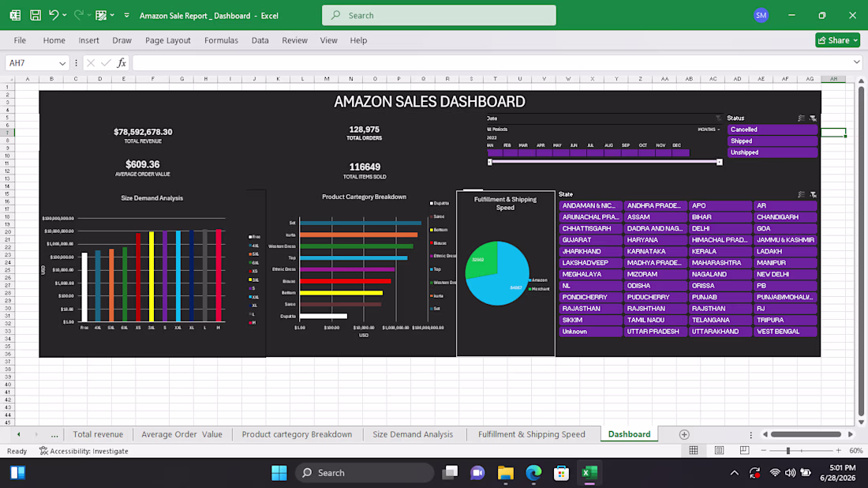Open the Insert ribbon tab

(x=88, y=40)
